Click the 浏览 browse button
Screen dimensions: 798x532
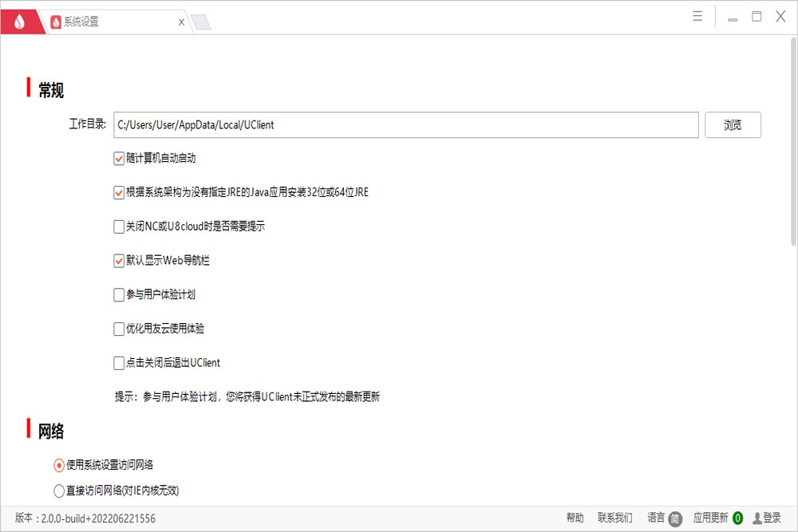733,124
